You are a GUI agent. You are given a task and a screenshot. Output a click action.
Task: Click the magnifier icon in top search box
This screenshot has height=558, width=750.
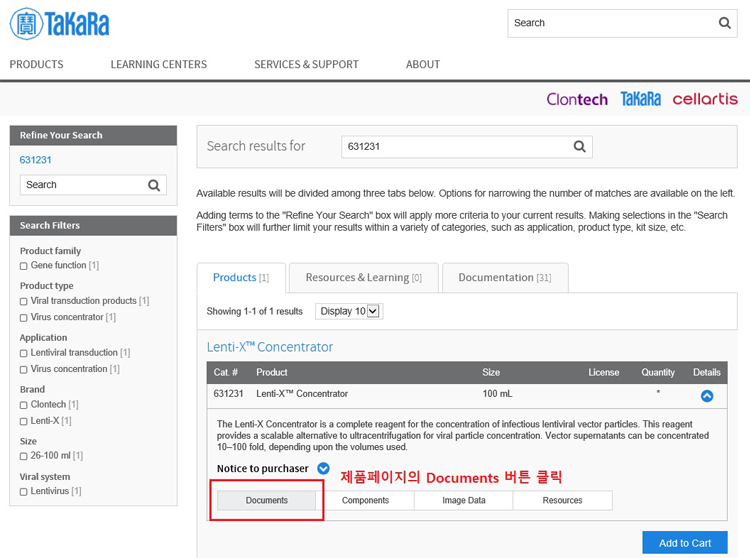[x=725, y=23]
